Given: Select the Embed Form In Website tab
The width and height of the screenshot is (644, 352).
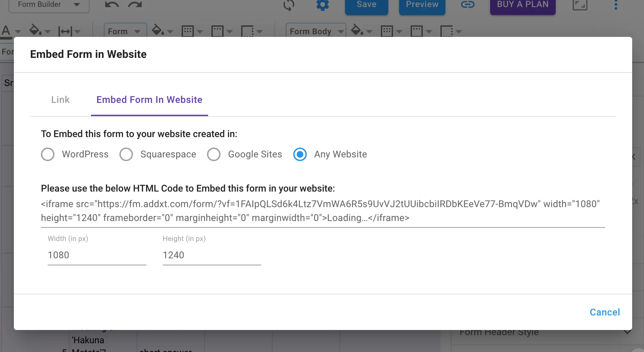Looking at the screenshot, I should 149,100.
